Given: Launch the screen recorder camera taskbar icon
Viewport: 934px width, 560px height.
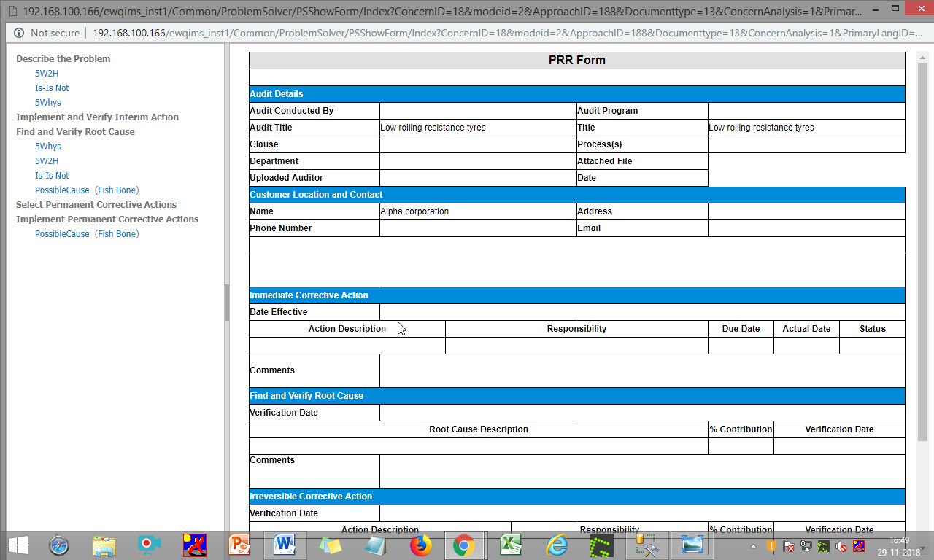Looking at the screenshot, I should [x=149, y=544].
